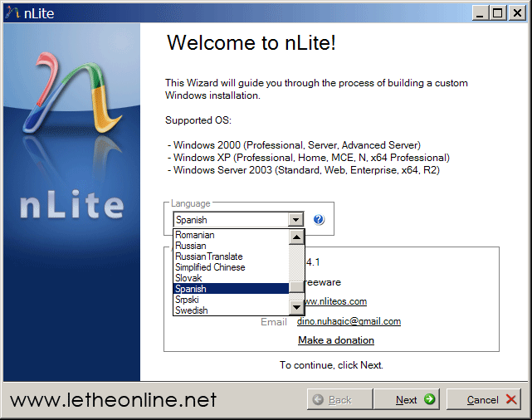This screenshot has width=532, height=420.
Task: Proceed with the Next button
Action: (407, 399)
